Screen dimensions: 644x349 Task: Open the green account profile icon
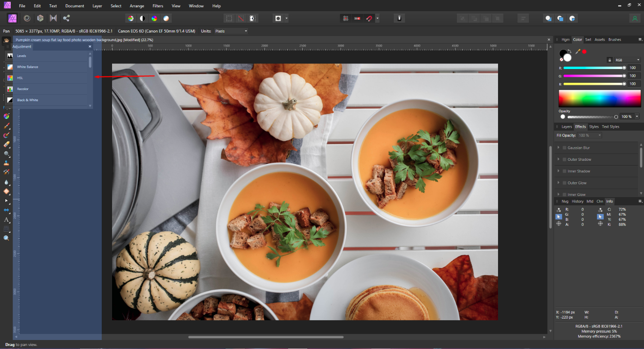(x=635, y=18)
